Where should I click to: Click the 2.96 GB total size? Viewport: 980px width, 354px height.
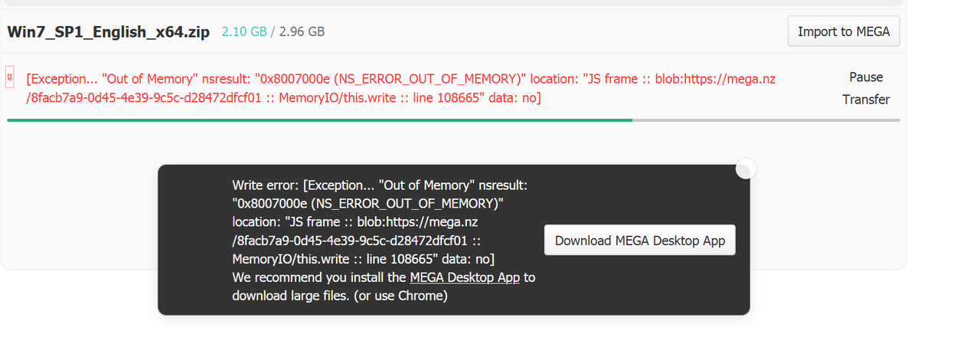[x=302, y=31]
